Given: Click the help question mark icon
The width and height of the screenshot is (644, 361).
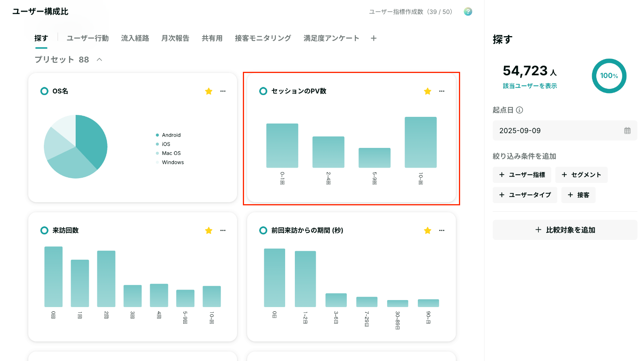Looking at the screenshot, I should click(468, 12).
